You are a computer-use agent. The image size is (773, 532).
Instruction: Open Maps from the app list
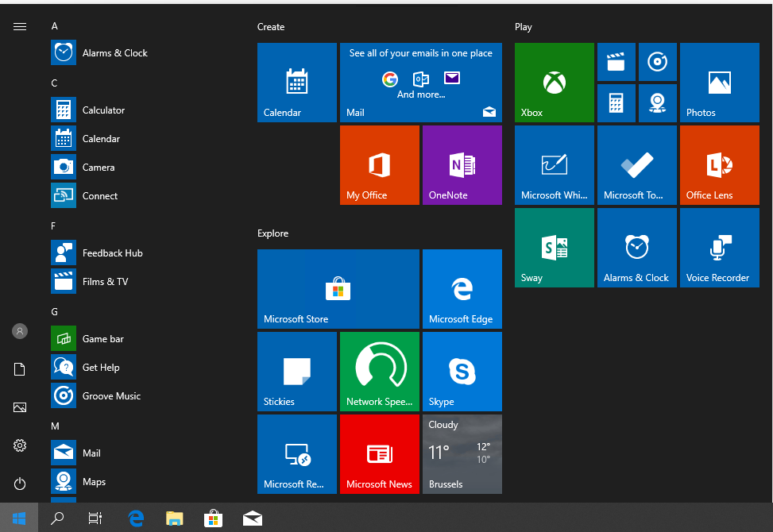(x=143, y=481)
